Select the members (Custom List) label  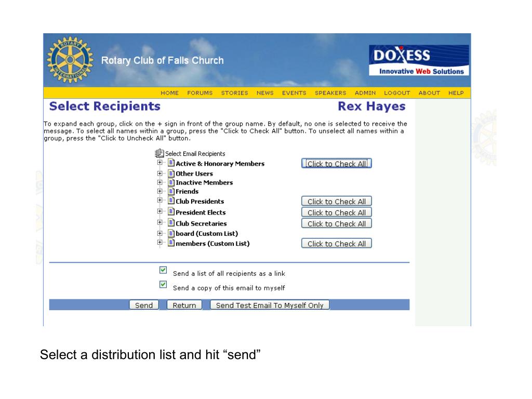tap(212, 244)
